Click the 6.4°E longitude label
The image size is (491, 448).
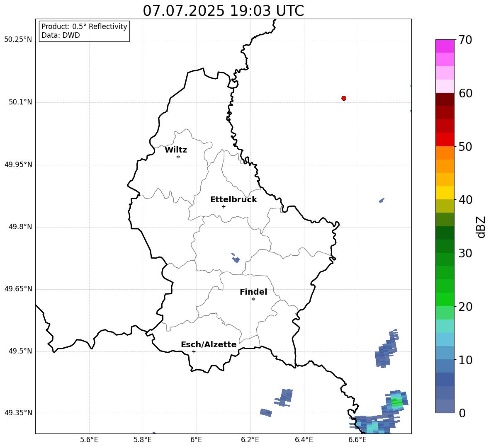tap(304, 440)
